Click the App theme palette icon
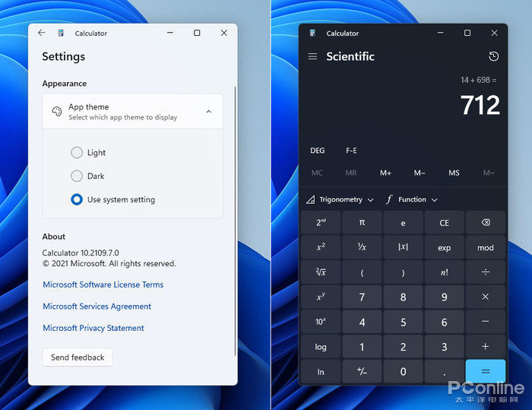The image size is (532, 410). [x=57, y=111]
